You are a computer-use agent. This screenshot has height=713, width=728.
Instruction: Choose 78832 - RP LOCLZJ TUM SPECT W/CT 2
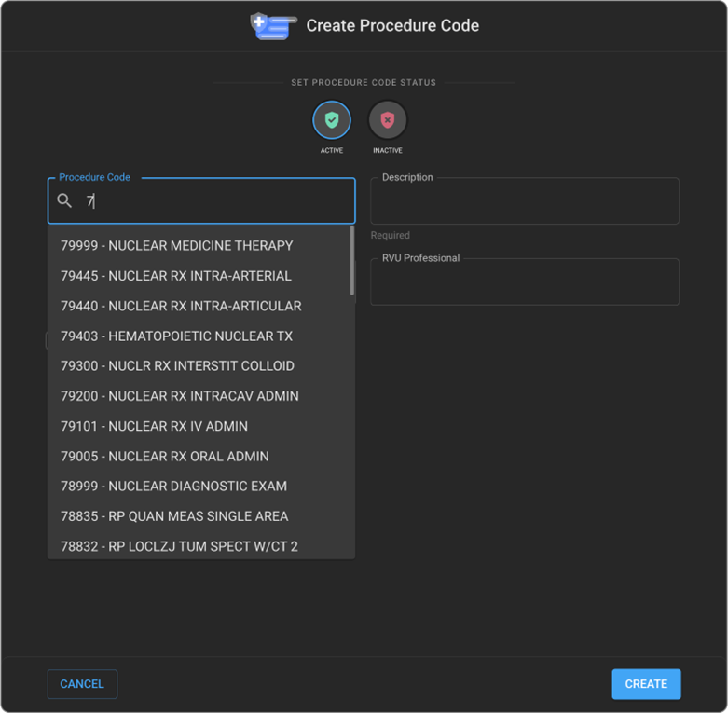pos(179,546)
